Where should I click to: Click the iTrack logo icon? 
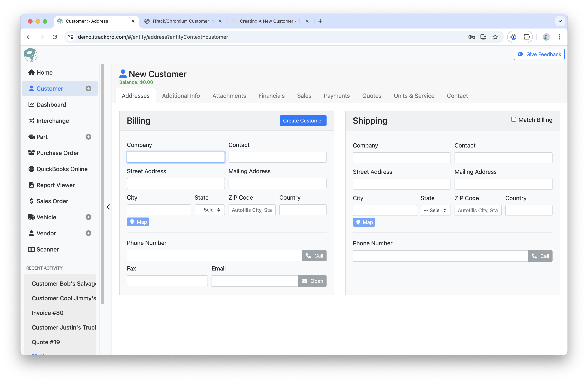pos(31,55)
